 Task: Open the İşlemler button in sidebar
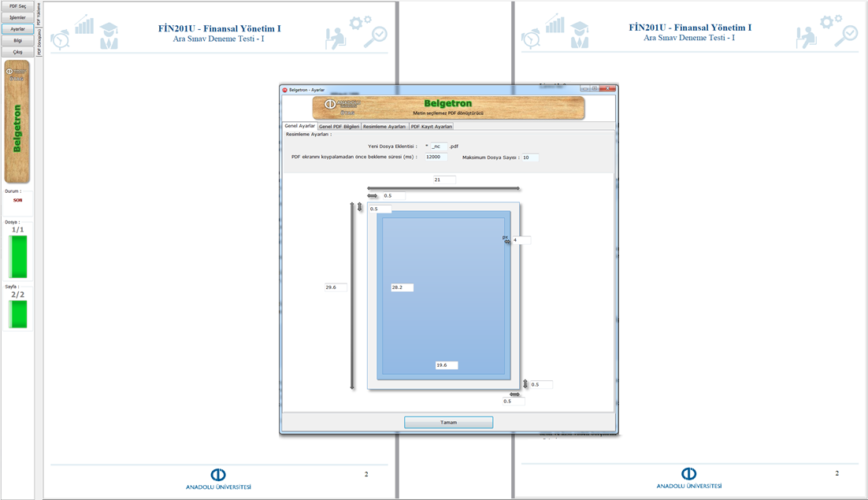point(17,17)
